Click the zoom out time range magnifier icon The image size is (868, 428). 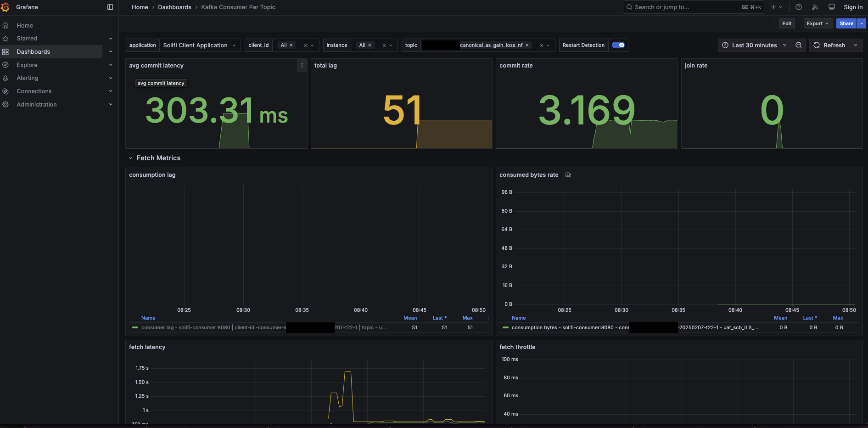coord(799,45)
